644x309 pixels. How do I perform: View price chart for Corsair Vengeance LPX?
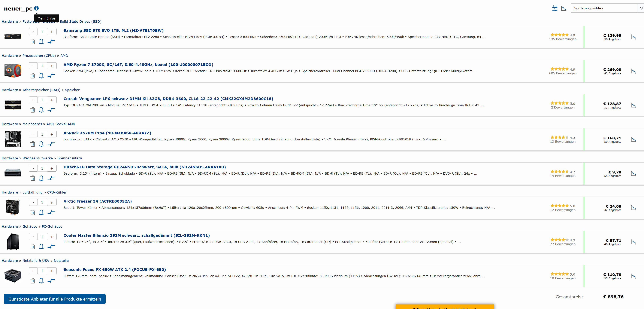633,105
